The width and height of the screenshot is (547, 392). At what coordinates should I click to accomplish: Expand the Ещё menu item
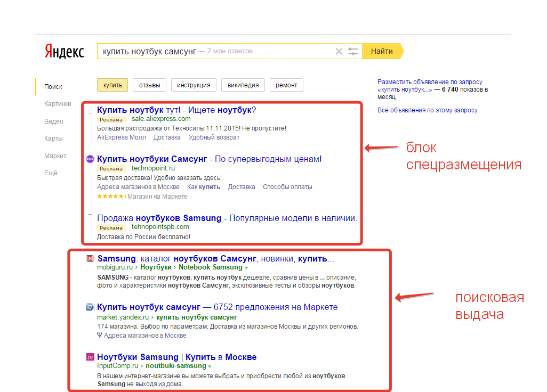(51, 173)
